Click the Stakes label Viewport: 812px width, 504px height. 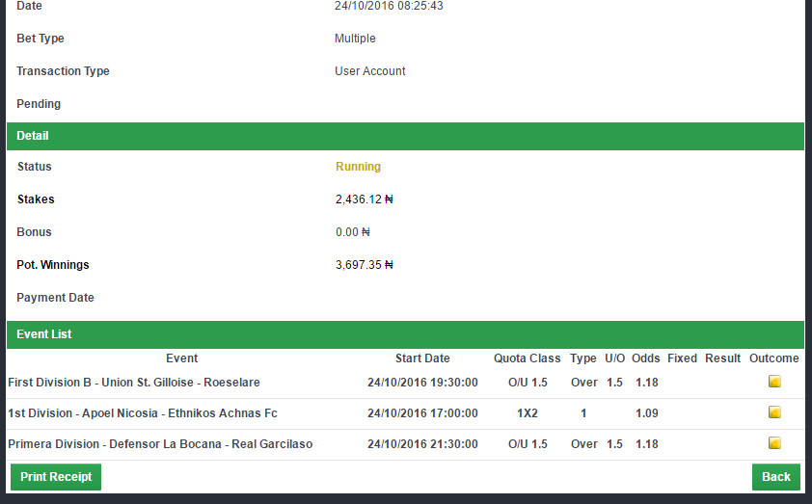(x=36, y=199)
